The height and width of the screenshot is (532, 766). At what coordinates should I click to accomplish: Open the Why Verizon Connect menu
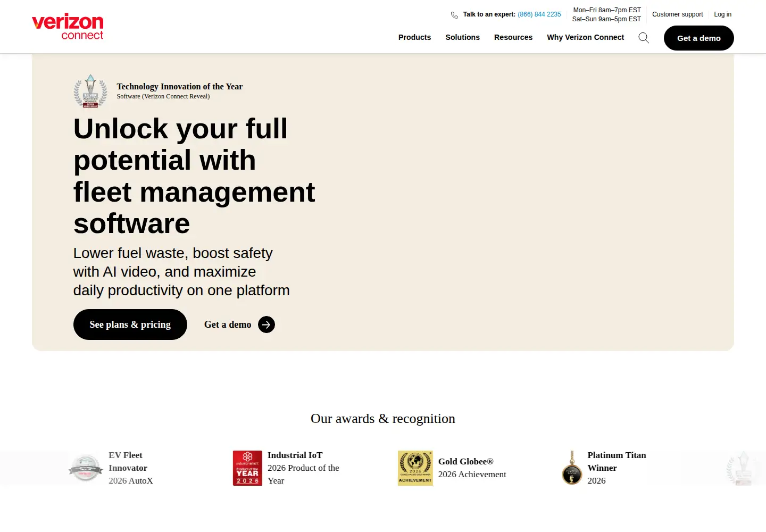coord(586,37)
